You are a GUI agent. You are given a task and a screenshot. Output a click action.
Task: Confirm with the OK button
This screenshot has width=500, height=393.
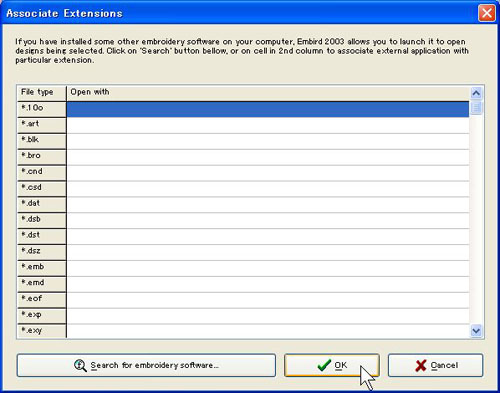332,365
